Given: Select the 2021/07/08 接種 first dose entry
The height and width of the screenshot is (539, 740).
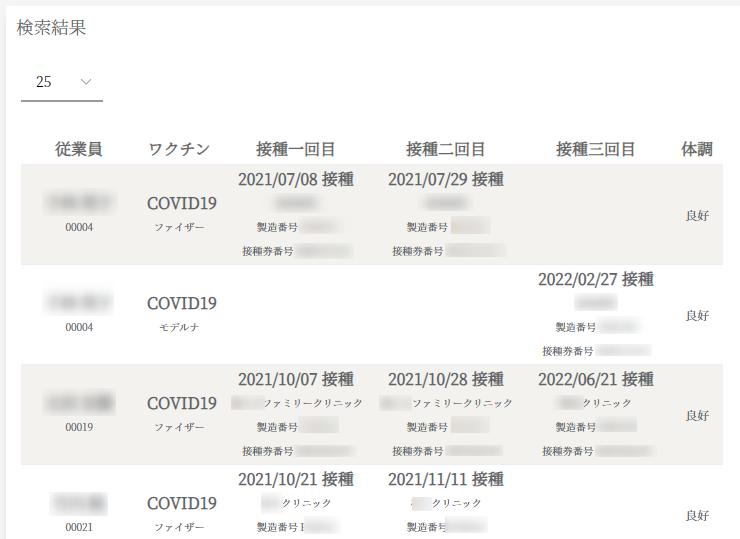Looking at the screenshot, I should (x=295, y=180).
